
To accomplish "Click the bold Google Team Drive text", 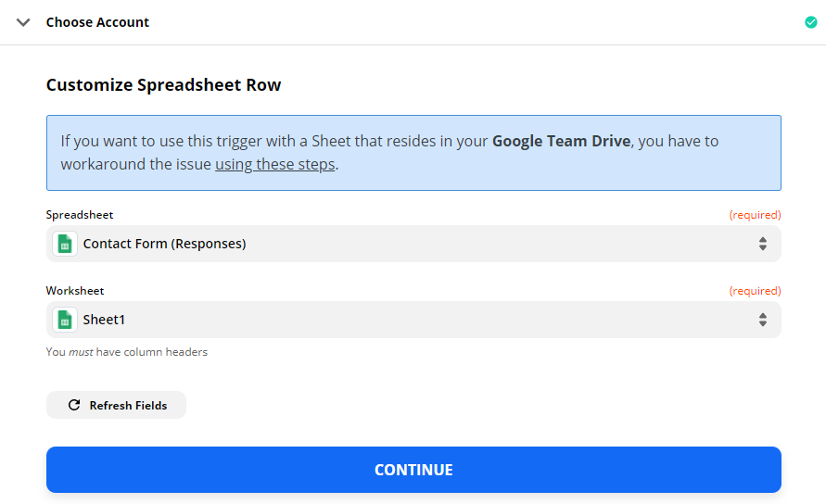I will click(x=561, y=141).
